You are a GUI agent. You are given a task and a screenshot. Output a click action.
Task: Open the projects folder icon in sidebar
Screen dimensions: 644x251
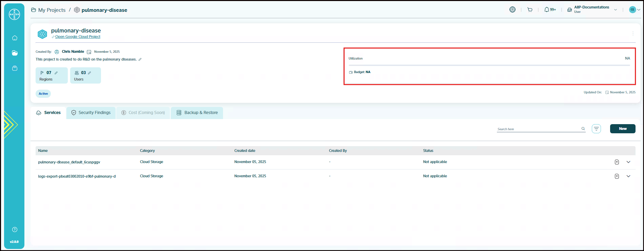(15, 53)
